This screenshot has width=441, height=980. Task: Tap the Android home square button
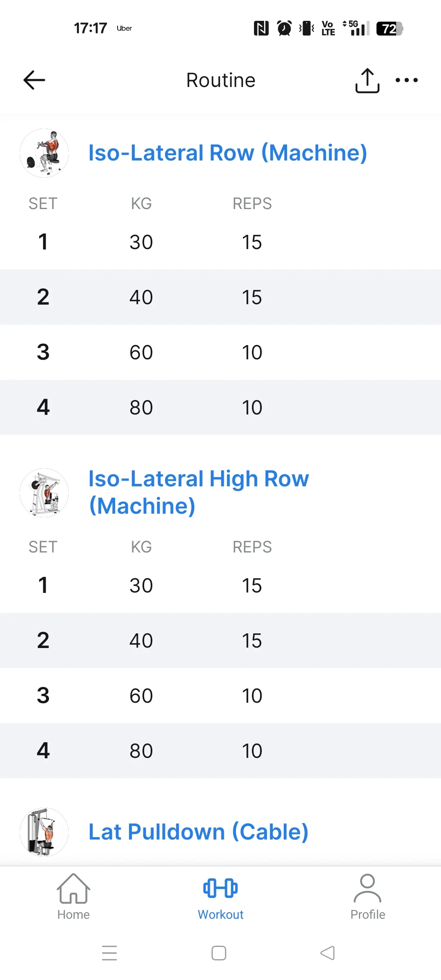pyautogui.click(x=219, y=953)
